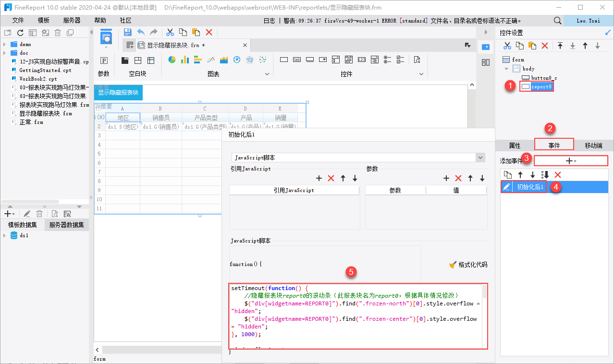
Task: Expand the ds1 dataset node
Action: [x=4, y=236]
